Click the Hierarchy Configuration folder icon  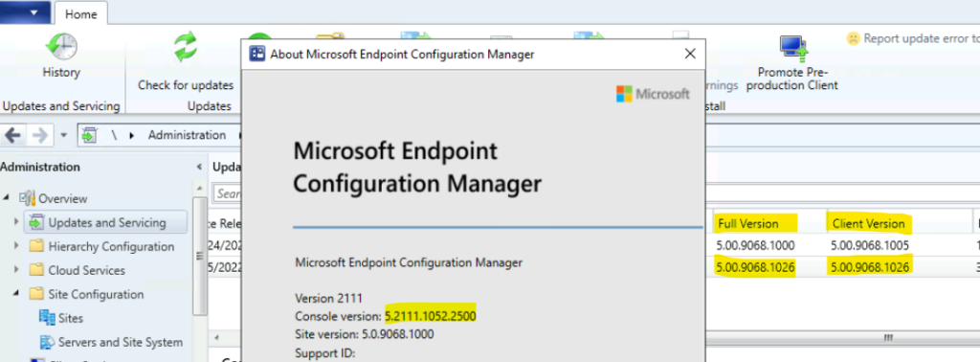click(37, 246)
